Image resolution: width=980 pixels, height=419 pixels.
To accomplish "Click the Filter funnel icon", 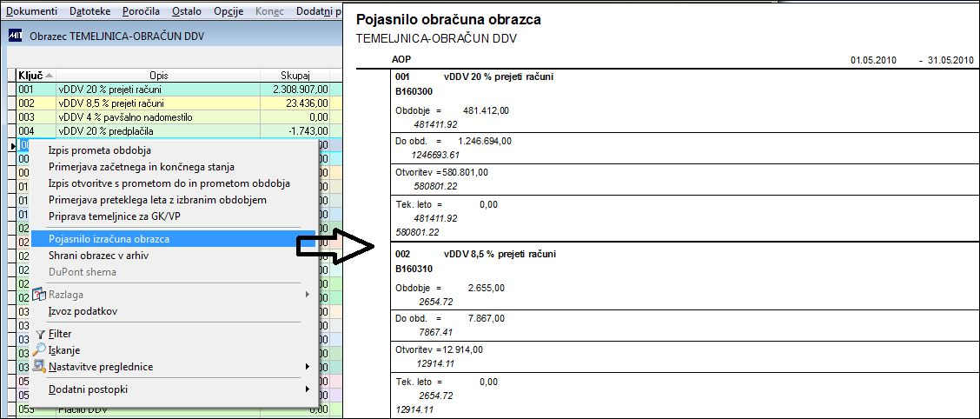I will point(41,335).
